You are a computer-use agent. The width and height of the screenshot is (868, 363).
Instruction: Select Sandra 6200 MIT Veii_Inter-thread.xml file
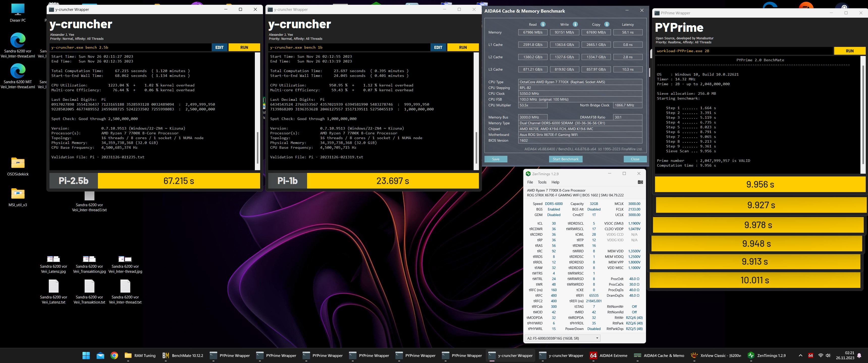pyautogui.click(x=18, y=76)
